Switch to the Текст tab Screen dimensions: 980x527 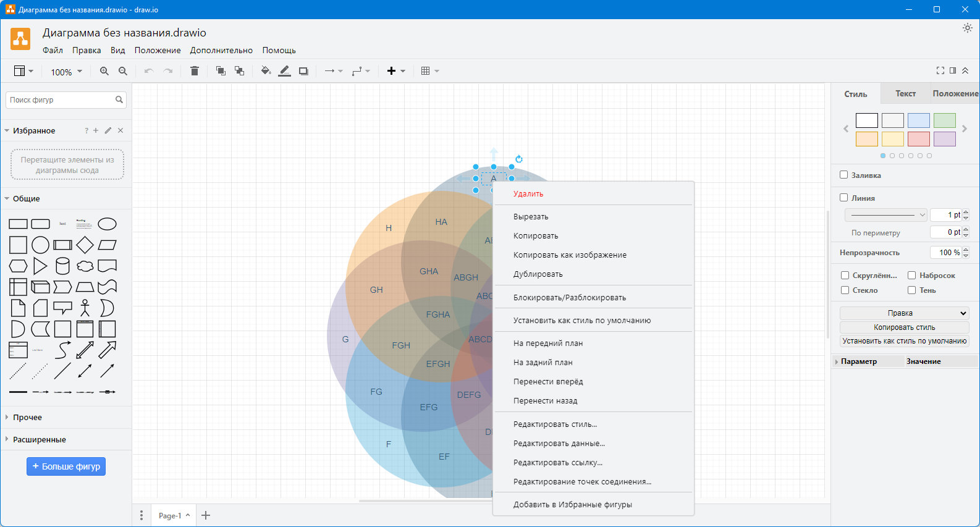[x=905, y=93]
